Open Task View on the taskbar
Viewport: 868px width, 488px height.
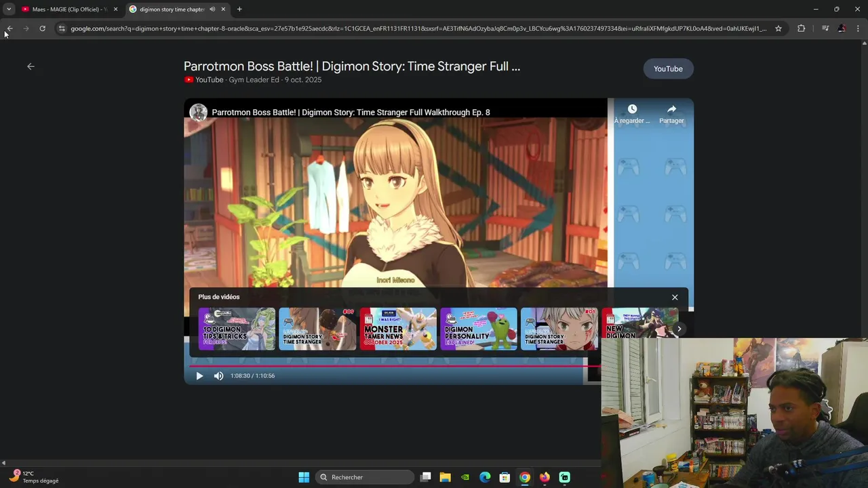[x=426, y=477]
